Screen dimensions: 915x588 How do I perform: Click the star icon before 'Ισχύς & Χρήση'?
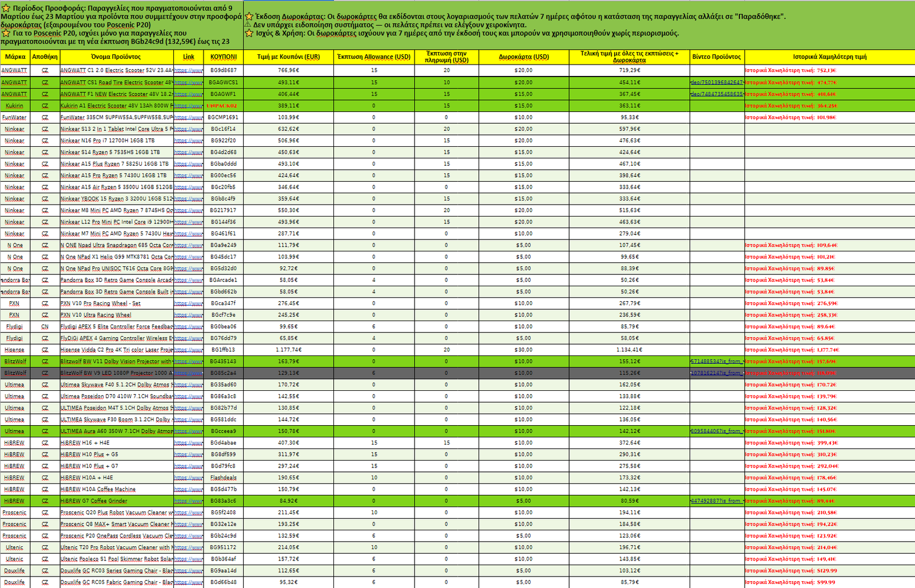pos(249,33)
